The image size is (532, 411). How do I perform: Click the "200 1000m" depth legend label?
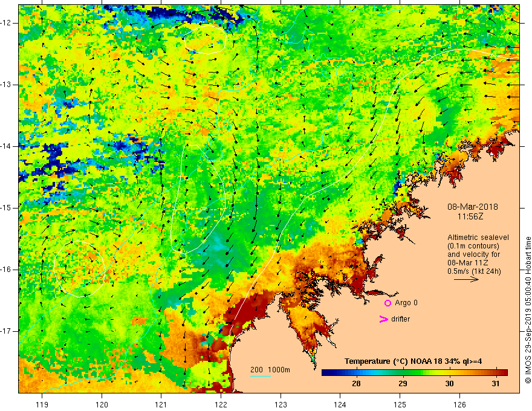[270, 370]
